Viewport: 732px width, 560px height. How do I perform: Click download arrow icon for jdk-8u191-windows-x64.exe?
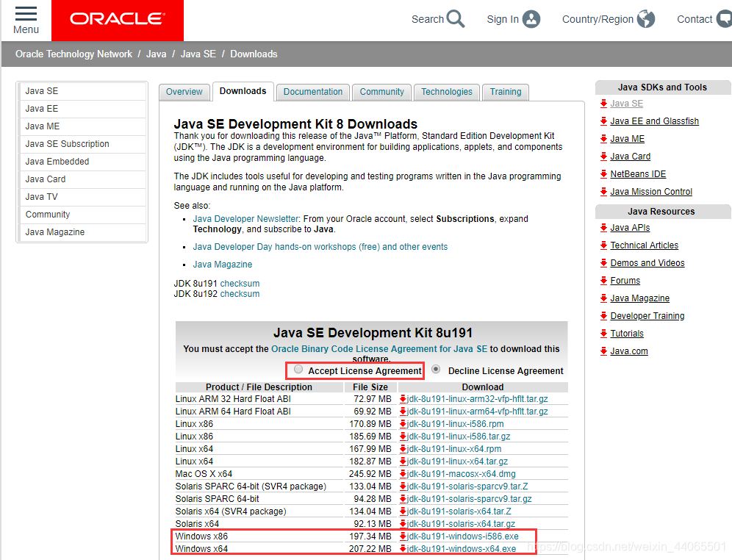point(403,549)
